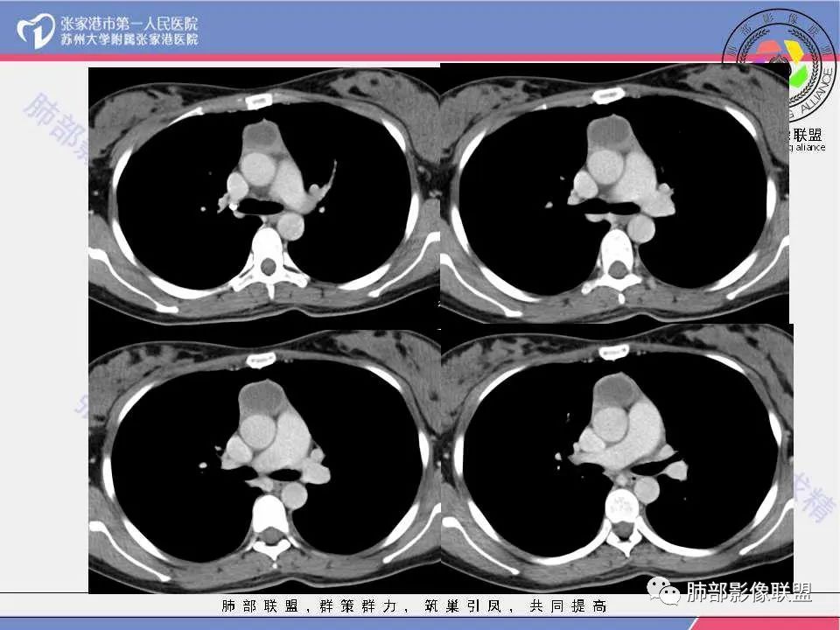Click the 肺部影像联盟 watermark label
The height and width of the screenshot is (630, 840).
tap(750, 592)
